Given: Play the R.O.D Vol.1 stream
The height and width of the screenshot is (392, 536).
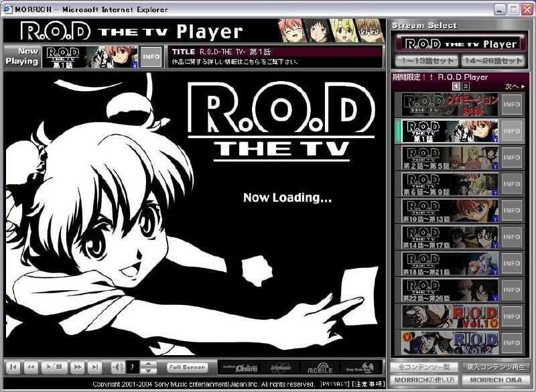Looking at the screenshot, I should pyautogui.click(x=450, y=316).
